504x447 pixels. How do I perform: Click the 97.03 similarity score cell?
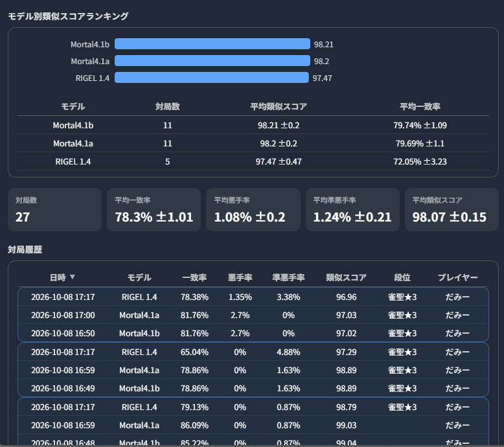(346, 315)
